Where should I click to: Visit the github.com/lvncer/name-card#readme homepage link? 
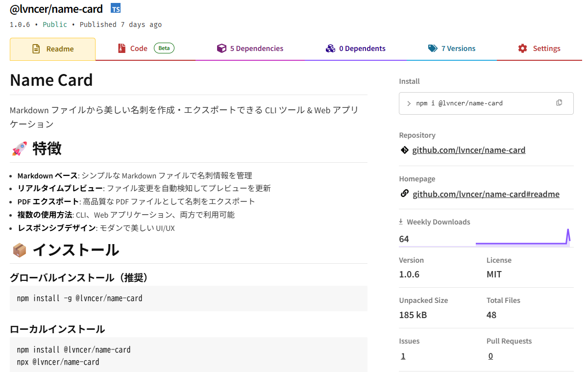click(x=486, y=194)
